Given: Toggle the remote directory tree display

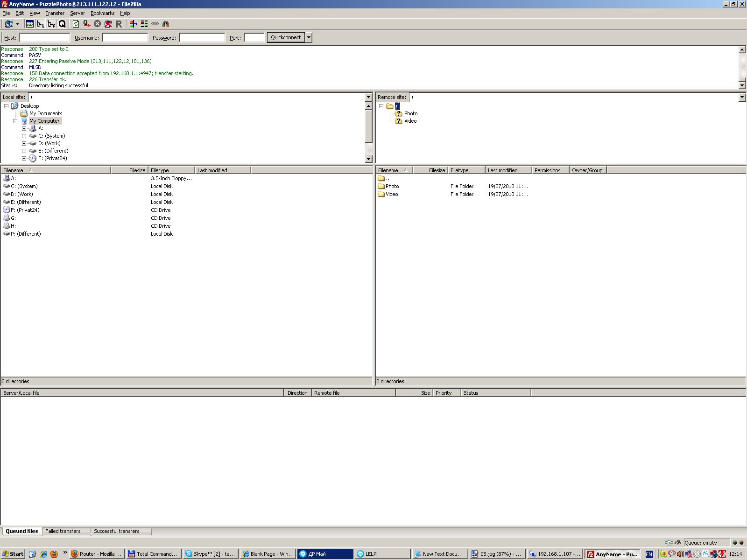Looking at the screenshot, I should click(x=51, y=24).
